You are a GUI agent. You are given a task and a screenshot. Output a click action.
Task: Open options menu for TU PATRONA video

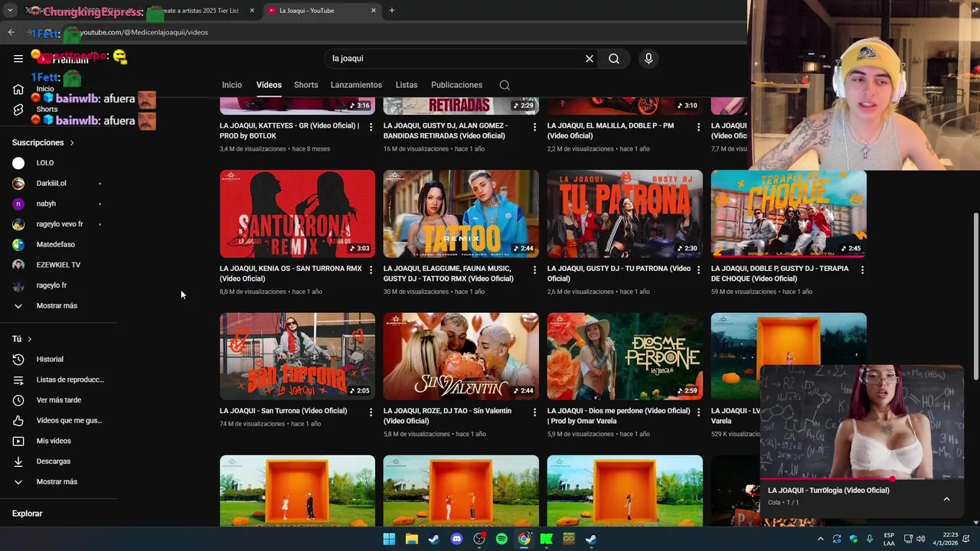698,269
